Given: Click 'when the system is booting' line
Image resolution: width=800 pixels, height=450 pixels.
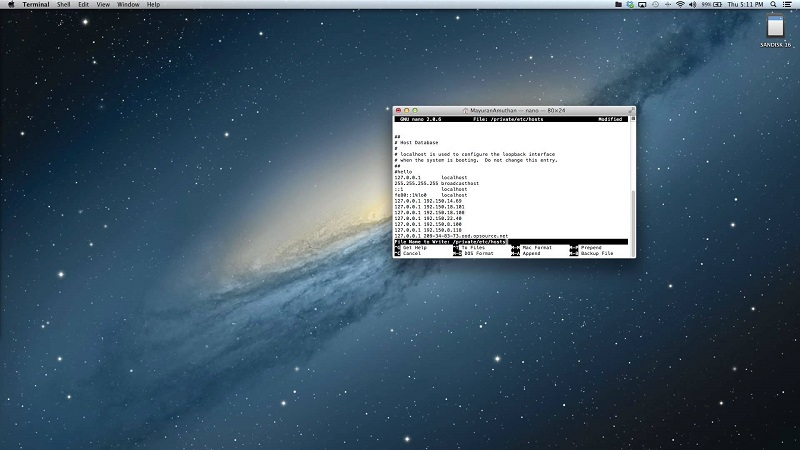Looking at the screenshot, I should pos(476,160).
